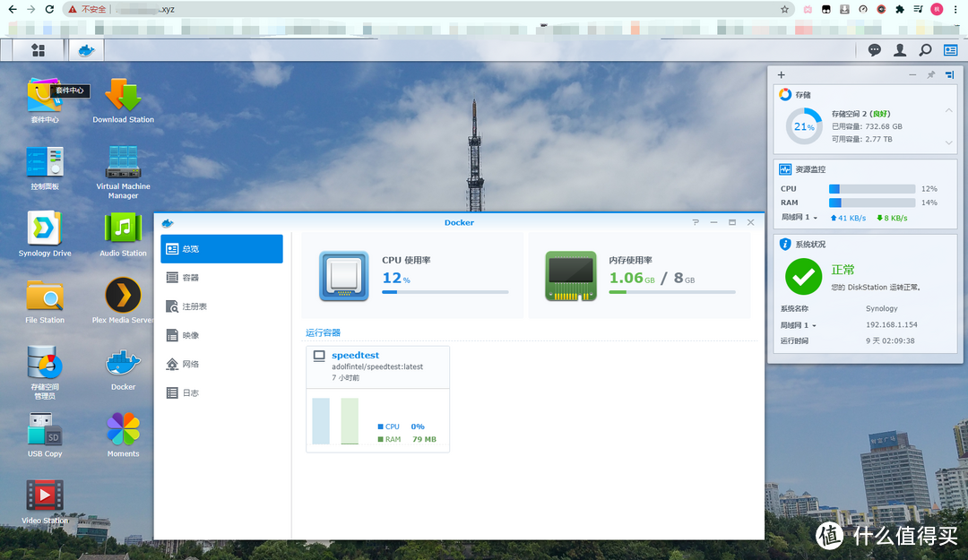Open the browser extensions puzzle icon

(900, 9)
